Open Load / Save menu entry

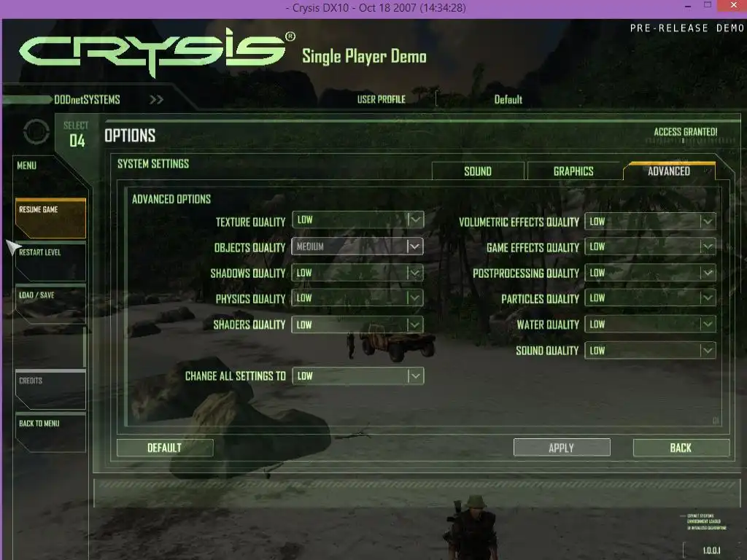50,304
